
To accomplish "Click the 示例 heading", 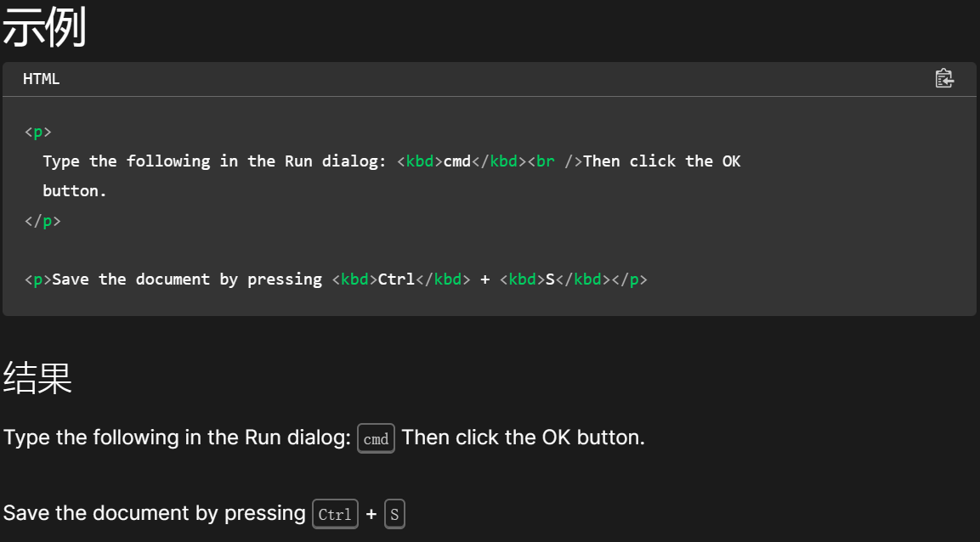I will point(44,30).
